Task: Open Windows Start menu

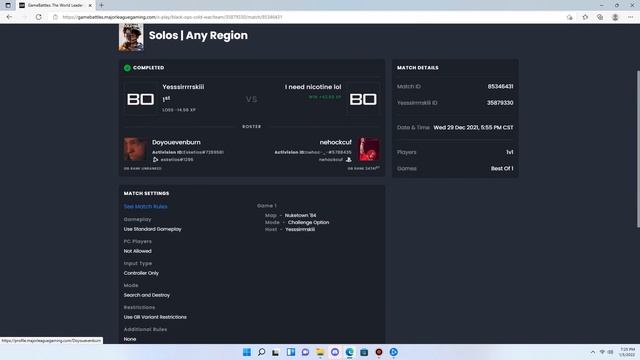Action: pos(247,352)
